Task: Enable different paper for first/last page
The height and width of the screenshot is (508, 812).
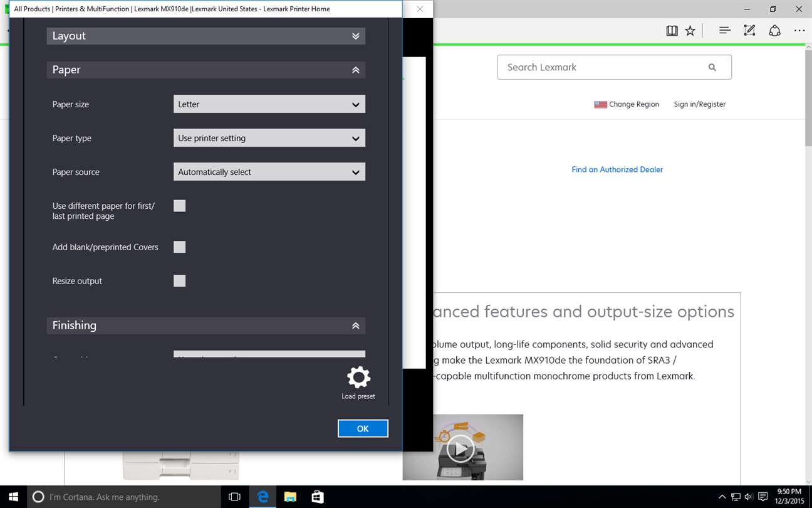Action: (x=180, y=206)
